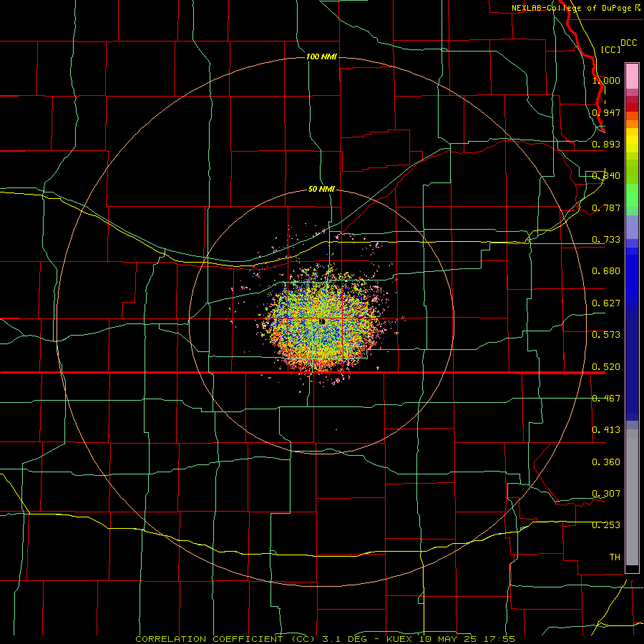The width and height of the screenshot is (644, 644).
Task: Pick the light pink swatch on the color bar
Action: pyautogui.click(x=632, y=76)
